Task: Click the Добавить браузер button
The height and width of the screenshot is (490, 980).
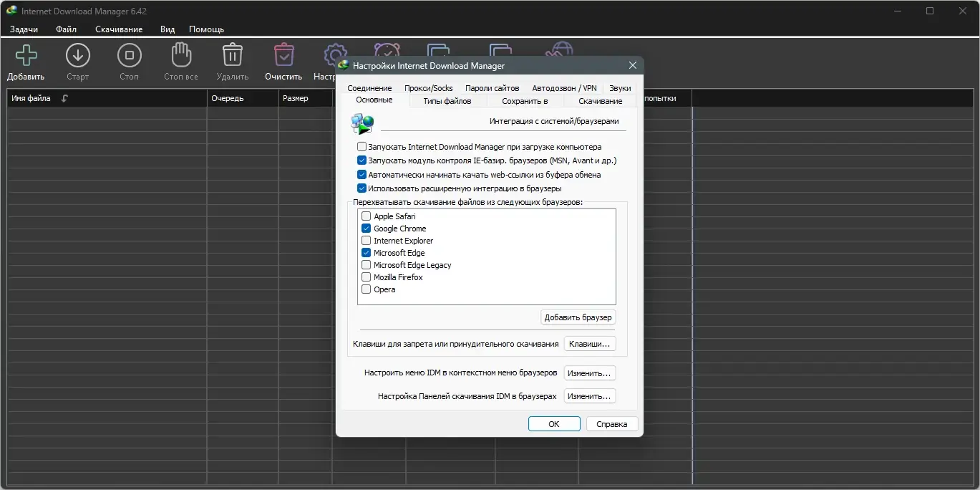Action: click(x=578, y=317)
